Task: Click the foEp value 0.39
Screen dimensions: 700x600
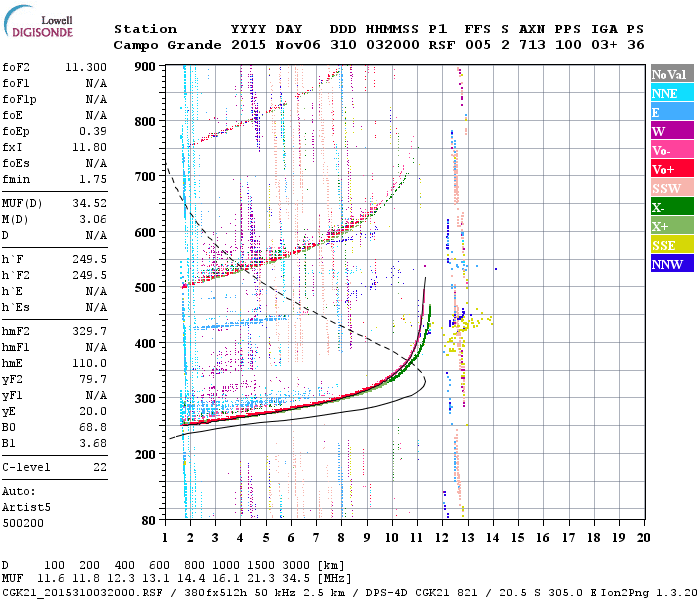Action: click(x=93, y=131)
